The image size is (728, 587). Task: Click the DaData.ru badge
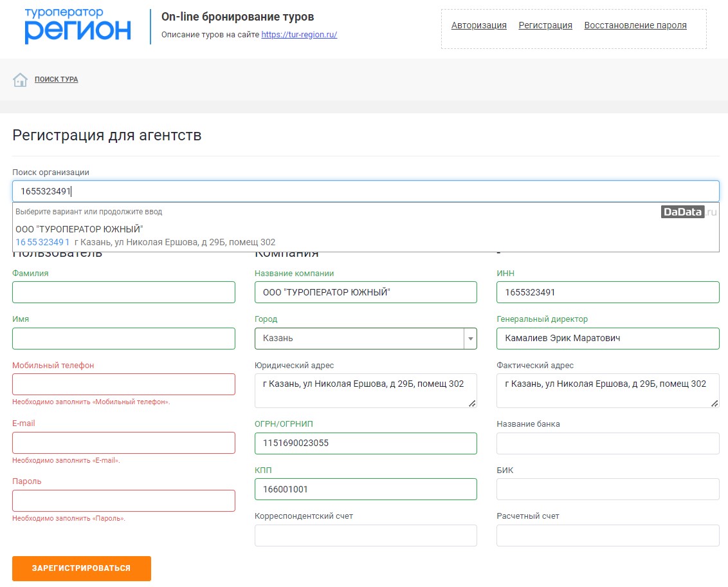tap(688, 212)
